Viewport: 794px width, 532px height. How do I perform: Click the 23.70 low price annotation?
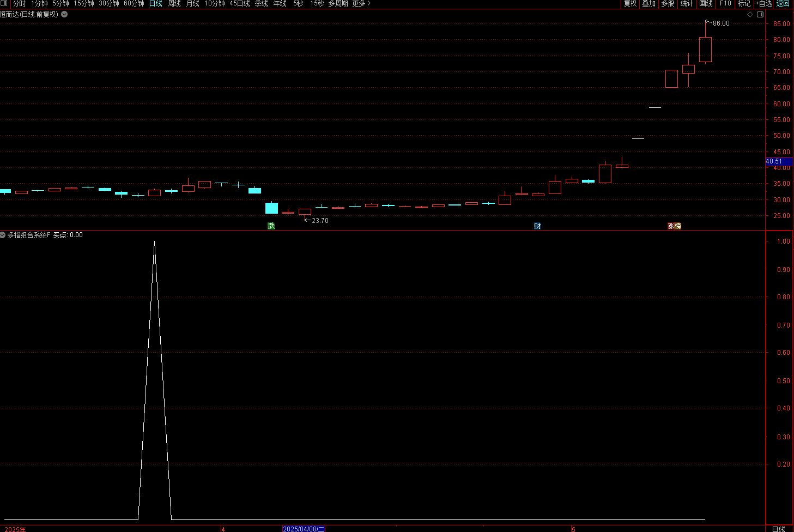tap(320, 221)
